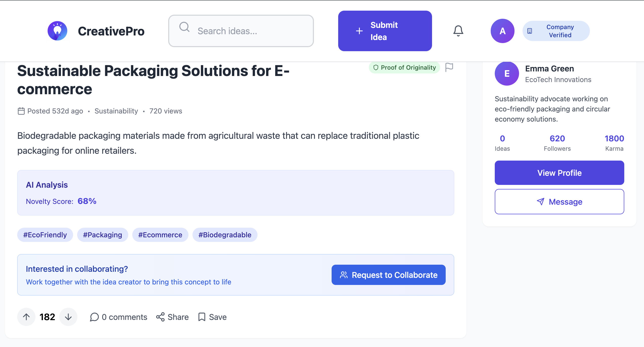Filter by the #Ecommerce tag
644x347 pixels.
[x=160, y=235]
